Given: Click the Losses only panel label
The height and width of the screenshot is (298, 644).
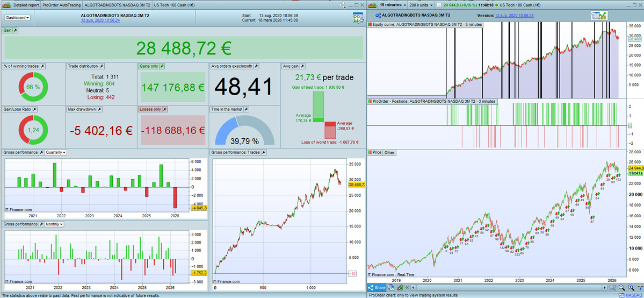Looking at the screenshot, I should tap(150, 109).
